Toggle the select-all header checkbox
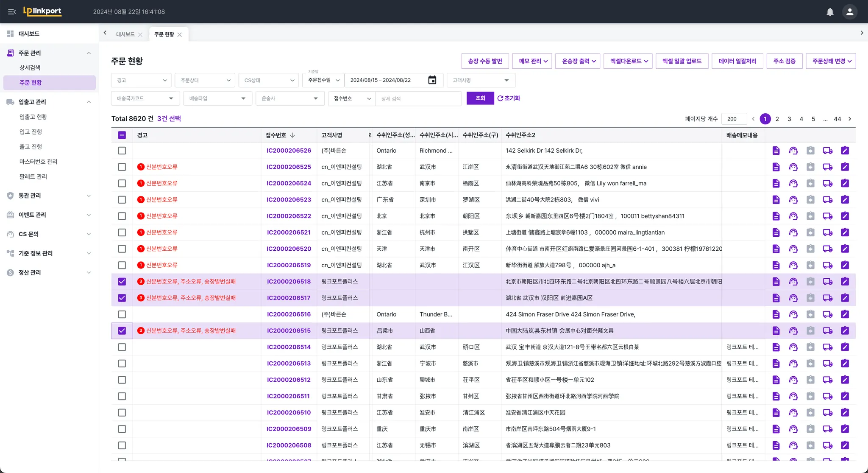The height and width of the screenshot is (473, 868). (122, 135)
